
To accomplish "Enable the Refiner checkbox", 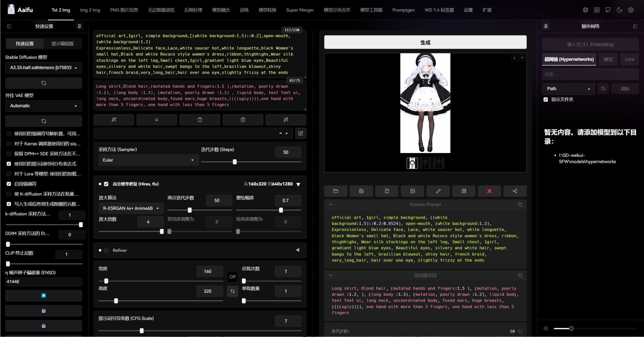I will [x=106, y=250].
